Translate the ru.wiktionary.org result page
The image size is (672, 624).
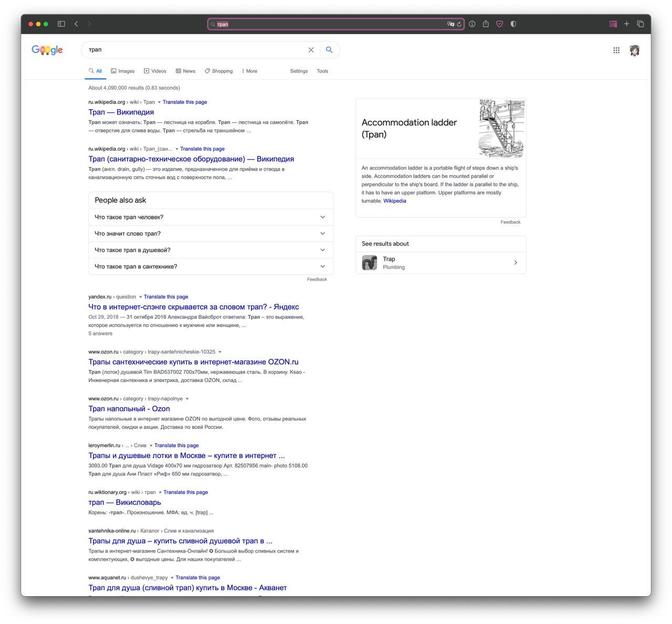[x=186, y=492]
